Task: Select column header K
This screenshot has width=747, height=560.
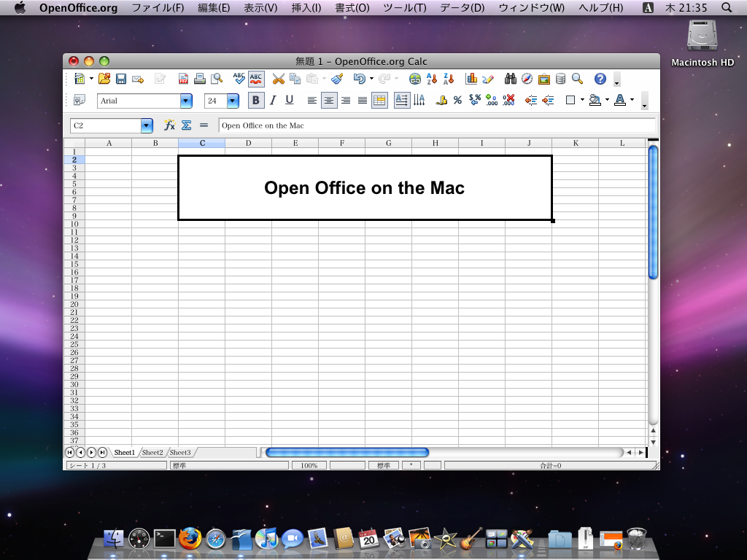Action: (576, 143)
